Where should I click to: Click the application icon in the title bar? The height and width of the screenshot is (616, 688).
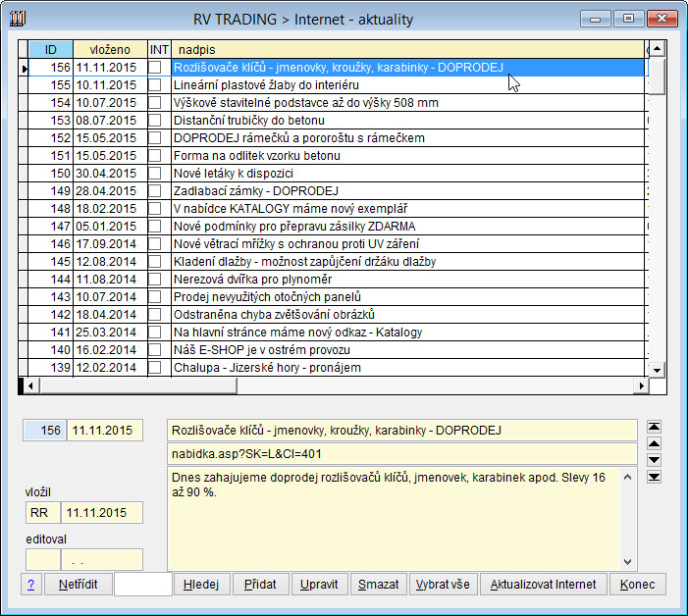point(18,19)
